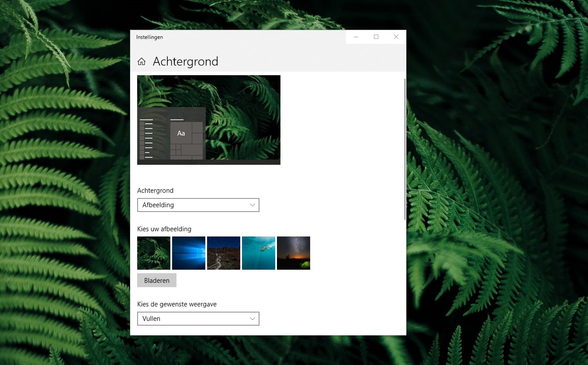
Task: Select the underwater swimmer wallpaper thumbnail
Action: tap(259, 253)
